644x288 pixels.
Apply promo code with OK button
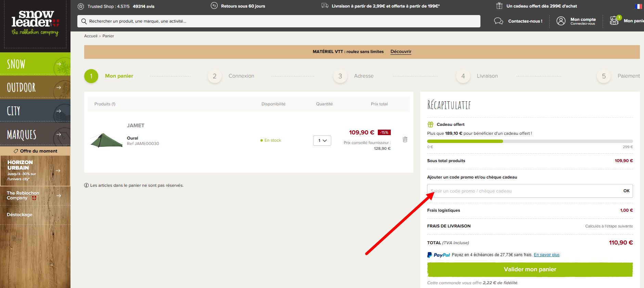click(x=626, y=191)
